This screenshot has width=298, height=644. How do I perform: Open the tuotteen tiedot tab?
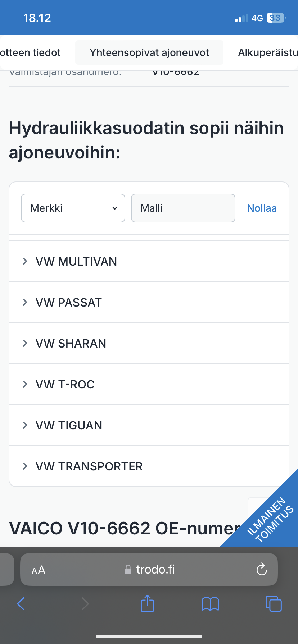(x=30, y=53)
